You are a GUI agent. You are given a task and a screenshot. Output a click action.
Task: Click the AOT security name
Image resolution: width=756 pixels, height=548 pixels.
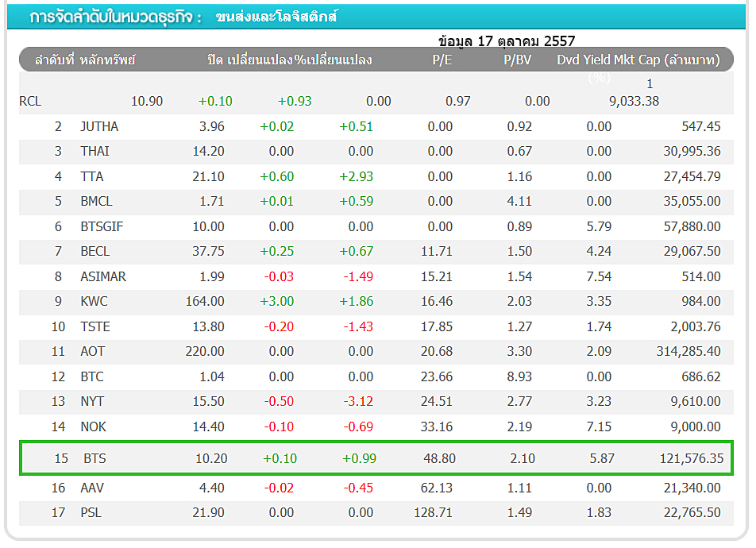[92, 351]
